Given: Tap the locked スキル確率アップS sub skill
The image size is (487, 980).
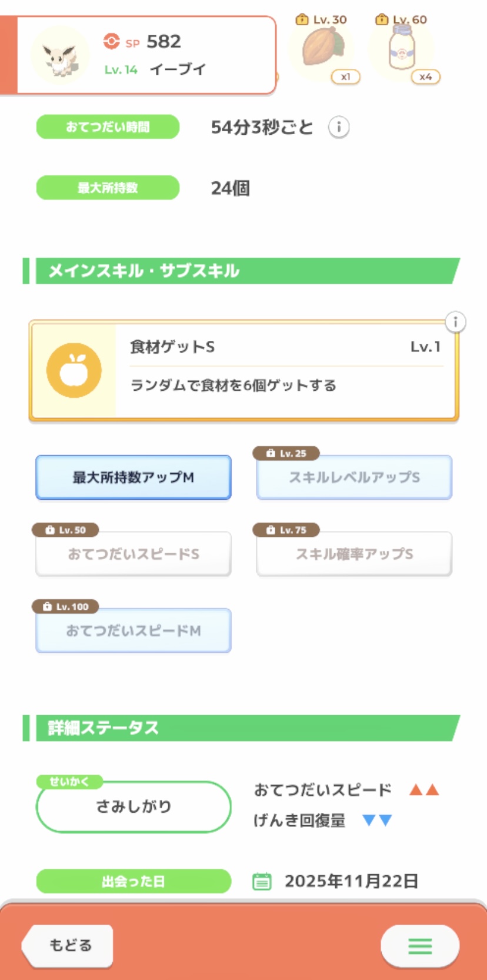Looking at the screenshot, I should 354,554.
